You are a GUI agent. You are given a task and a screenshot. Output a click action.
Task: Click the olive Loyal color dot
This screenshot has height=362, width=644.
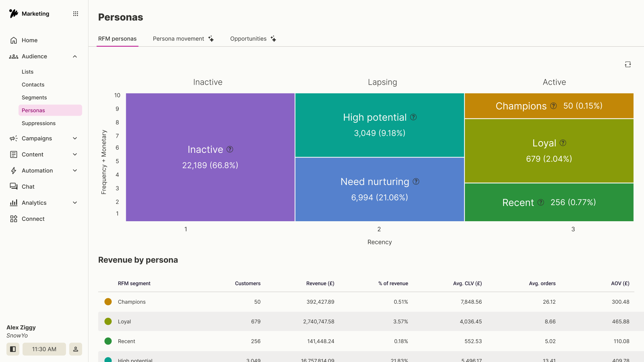coord(108,321)
